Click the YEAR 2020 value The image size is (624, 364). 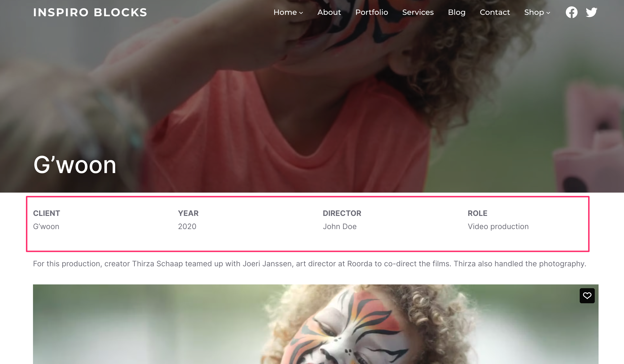point(187,226)
